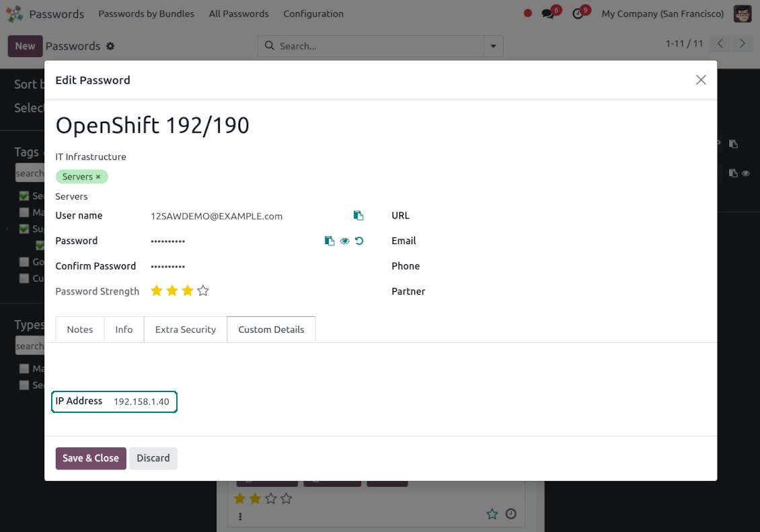Go to previous page of records

[720, 44]
